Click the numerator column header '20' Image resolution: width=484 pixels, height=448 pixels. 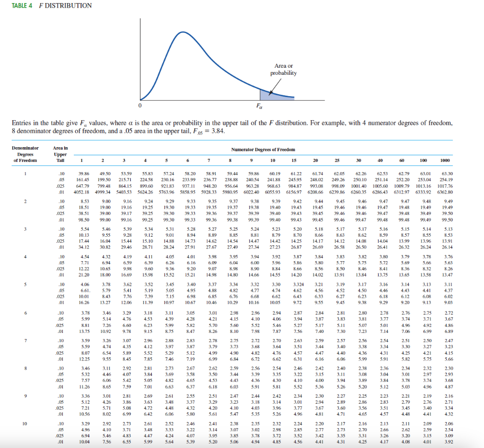316,160
